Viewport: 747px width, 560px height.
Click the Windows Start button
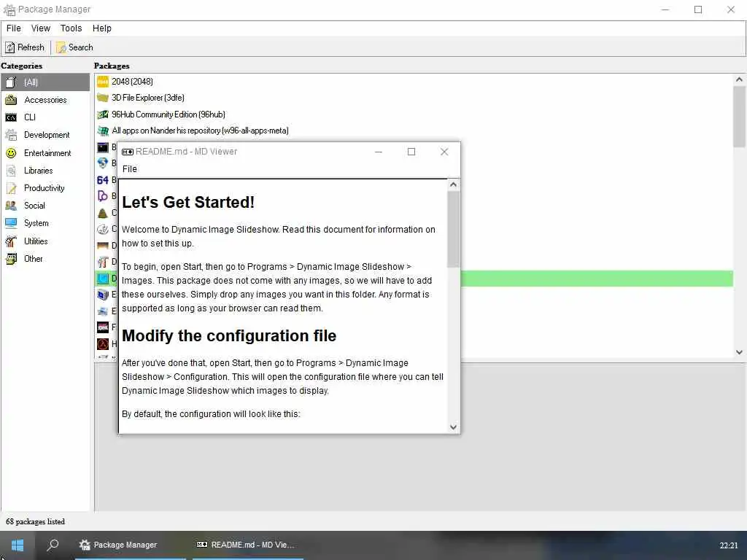pos(18,545)
